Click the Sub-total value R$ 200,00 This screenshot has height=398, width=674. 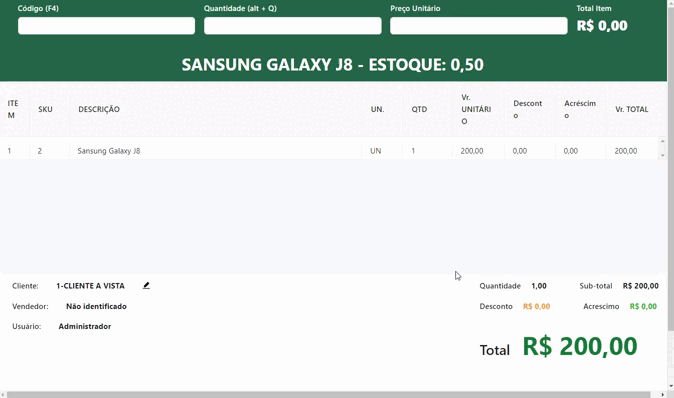(x=640, y=286)
